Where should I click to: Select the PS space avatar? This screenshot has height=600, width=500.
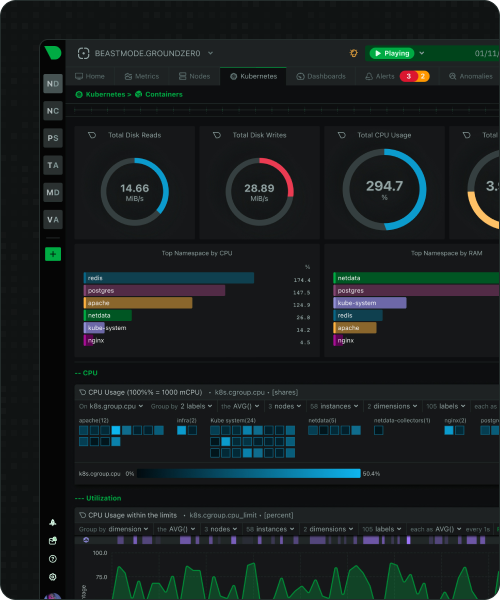53,138
